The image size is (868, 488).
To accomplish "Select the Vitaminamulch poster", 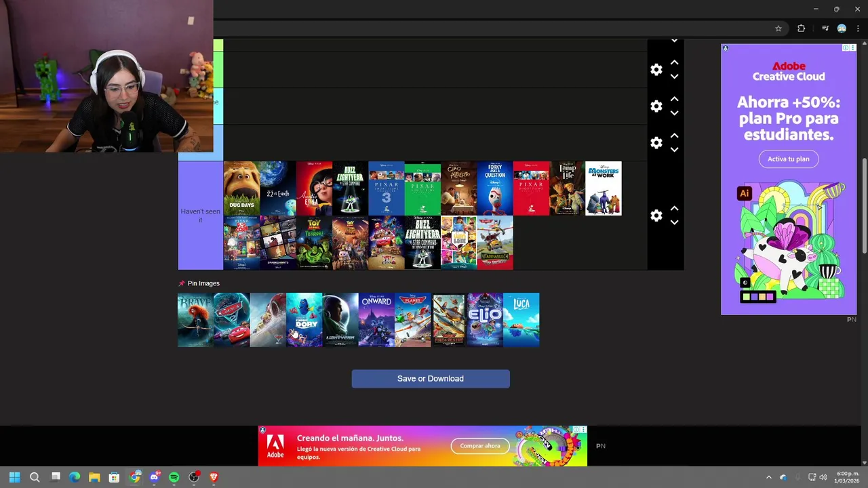I will coord(495,243).
